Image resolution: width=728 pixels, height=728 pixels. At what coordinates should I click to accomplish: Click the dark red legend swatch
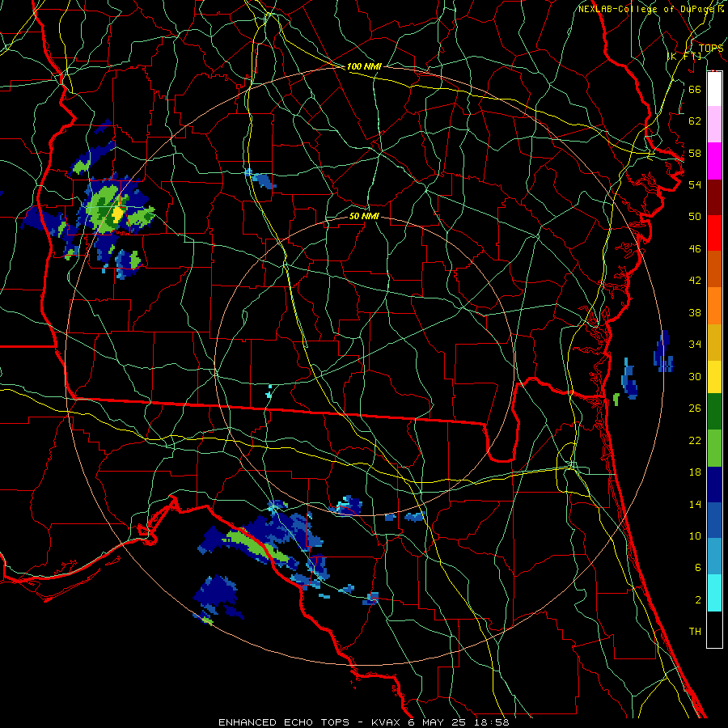click(714, 197)
